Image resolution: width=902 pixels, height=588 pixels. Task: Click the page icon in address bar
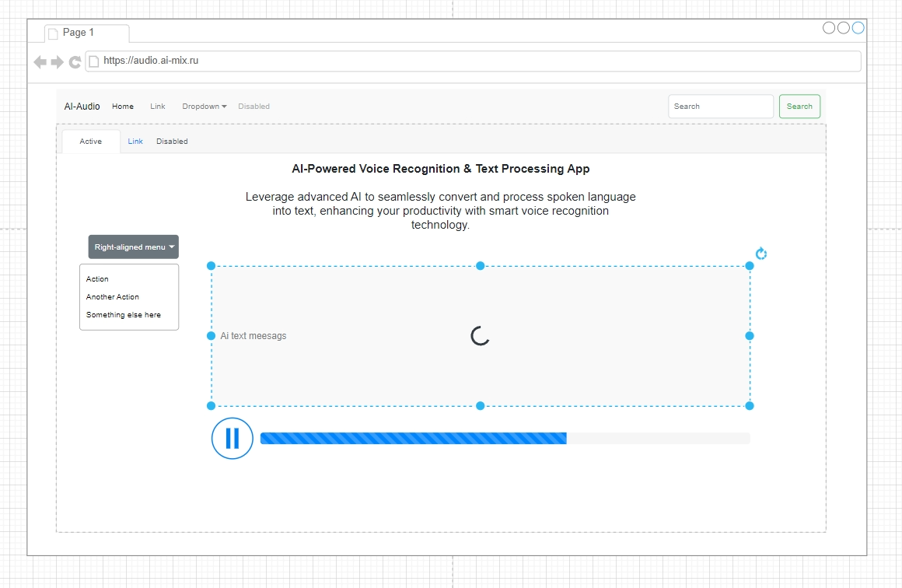94,61
